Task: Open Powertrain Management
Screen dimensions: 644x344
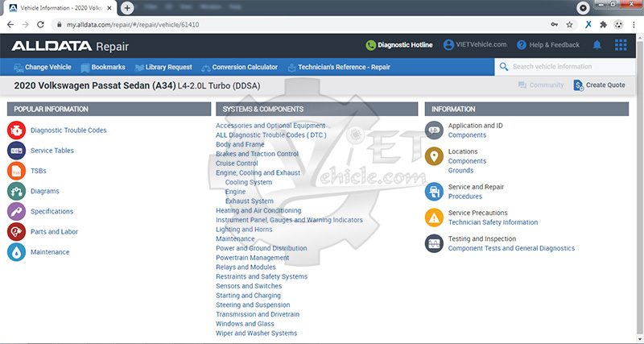Action: pyautogui.click(x=253, y=258)
